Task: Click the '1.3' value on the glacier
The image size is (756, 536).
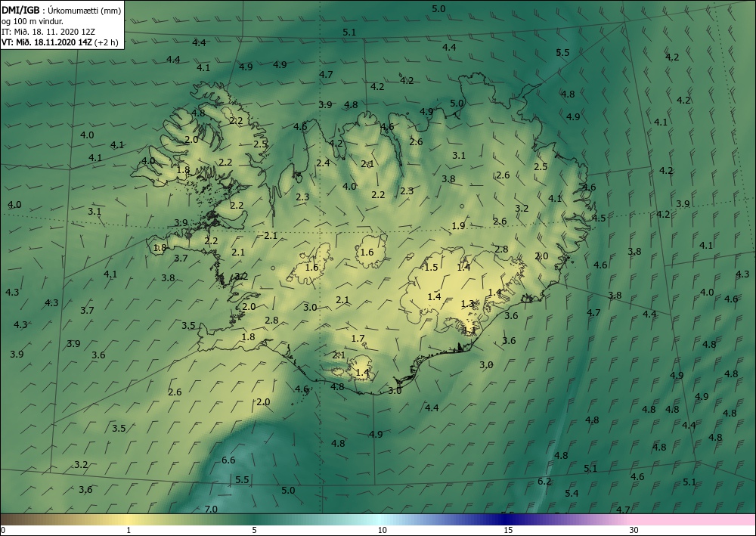Action: click(x=468, y=304)
